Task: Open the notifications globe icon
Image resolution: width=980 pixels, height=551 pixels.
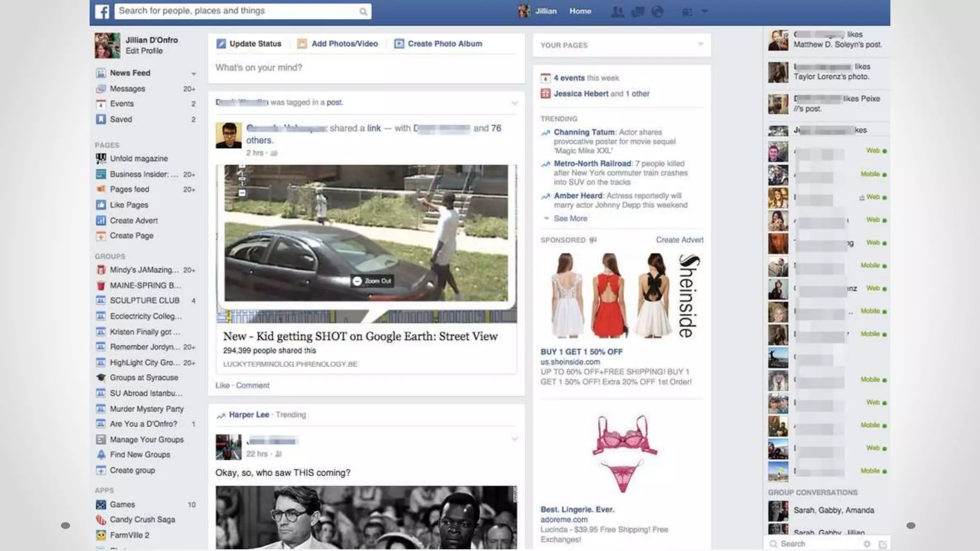Action: pyautogui.click(x=657, y=12)
